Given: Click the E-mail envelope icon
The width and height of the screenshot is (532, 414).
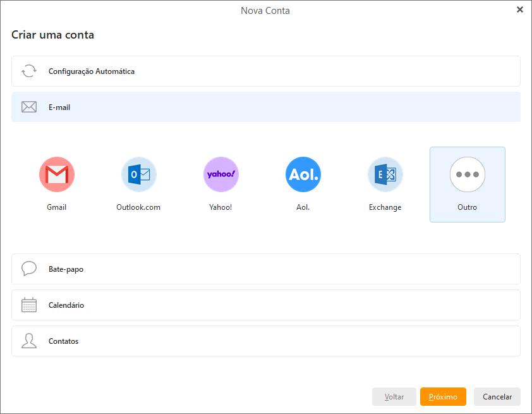Looking at the screenshot, I should [29, 107].
